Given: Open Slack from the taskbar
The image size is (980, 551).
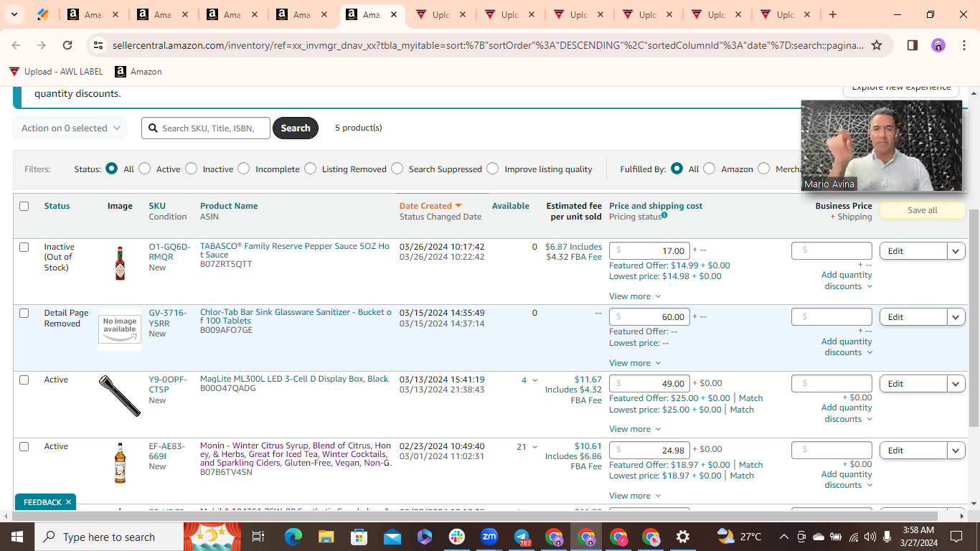Looking at the screenshot, I should 457,537.
